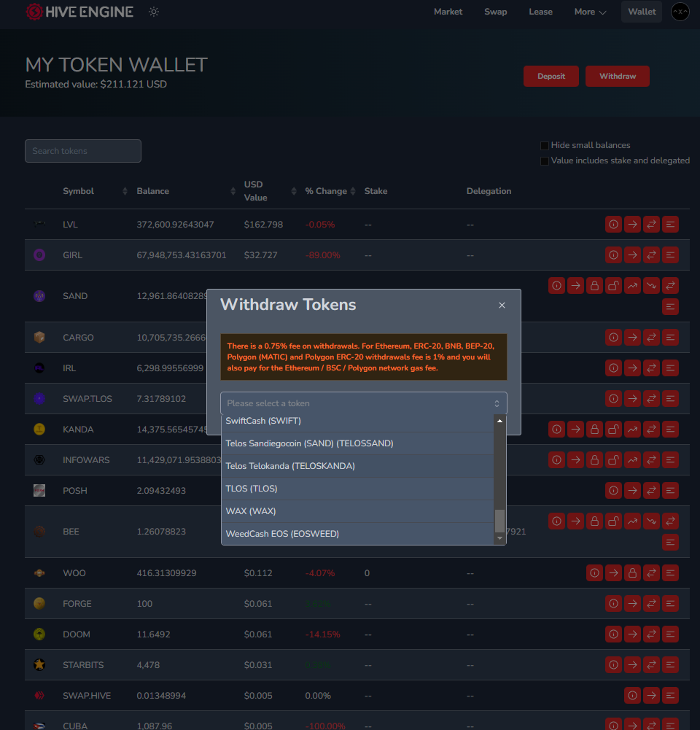Viewport: 700px width, 730px height.
Task: Unstake INFOWARS with the unlock icon
Action: click(x=613, y=460)
